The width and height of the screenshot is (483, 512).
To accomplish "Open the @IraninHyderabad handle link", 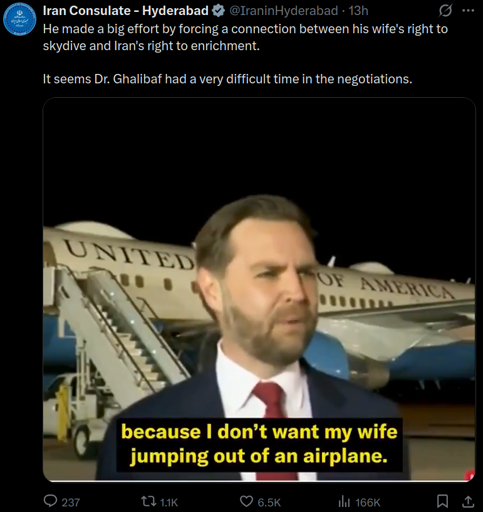I will click(x=284, y=11).
